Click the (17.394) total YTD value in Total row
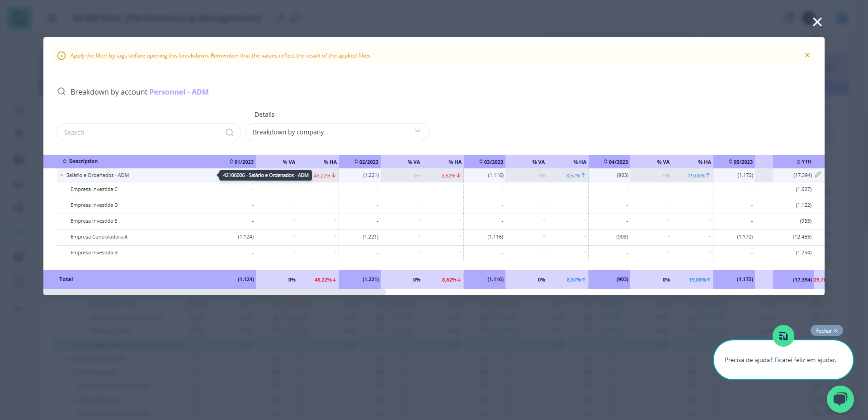 pos(802,280)
